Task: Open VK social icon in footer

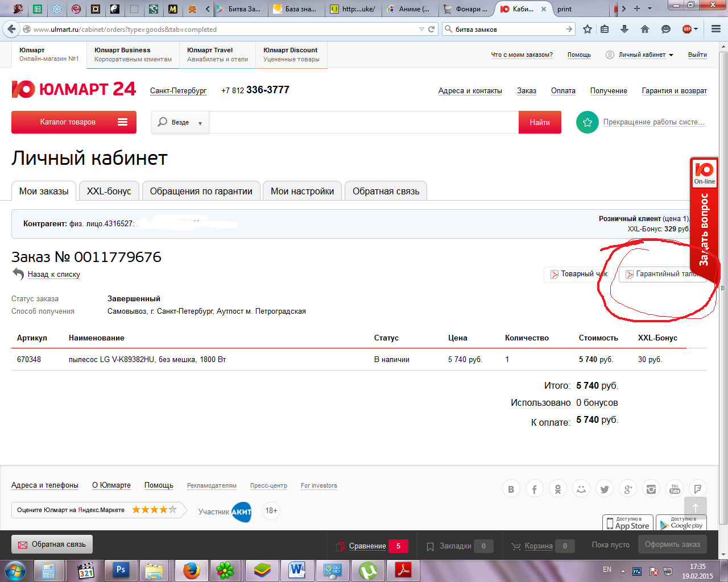Action: tap(511, 489)
